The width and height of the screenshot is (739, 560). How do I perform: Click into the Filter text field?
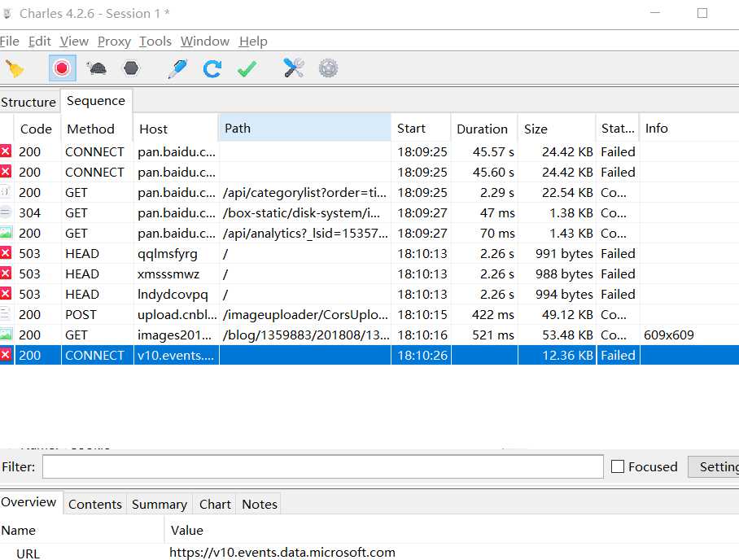[323, 466]
